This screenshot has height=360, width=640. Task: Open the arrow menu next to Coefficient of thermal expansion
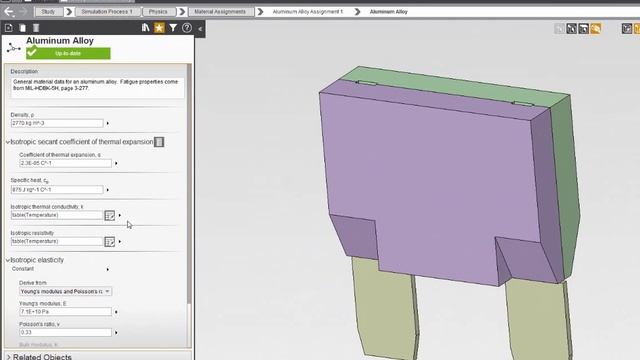(x=116, y=163)
